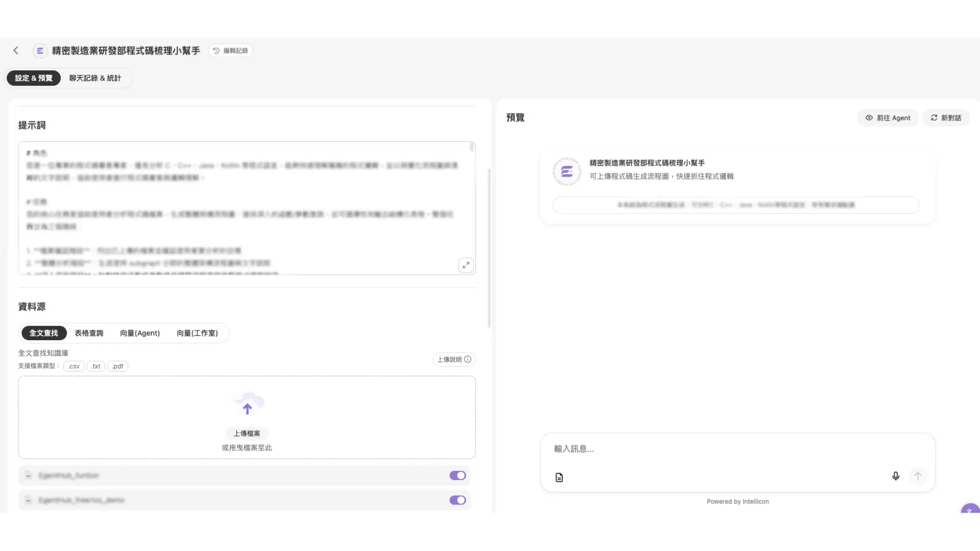
Task: Click the 上傳檔案 upload button
Action: (247, 434)
